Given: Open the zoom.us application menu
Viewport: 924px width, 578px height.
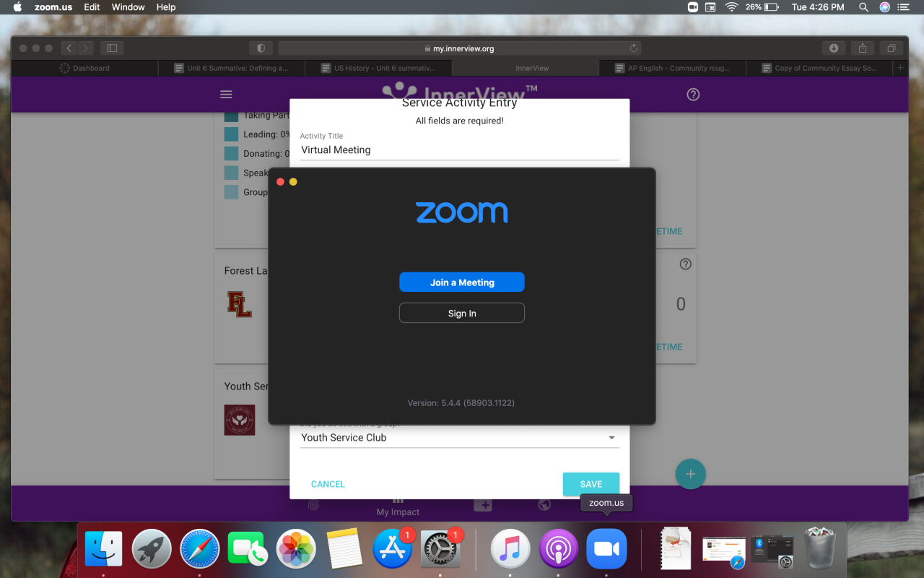Looking at the screenshot, I should (53, 7).
